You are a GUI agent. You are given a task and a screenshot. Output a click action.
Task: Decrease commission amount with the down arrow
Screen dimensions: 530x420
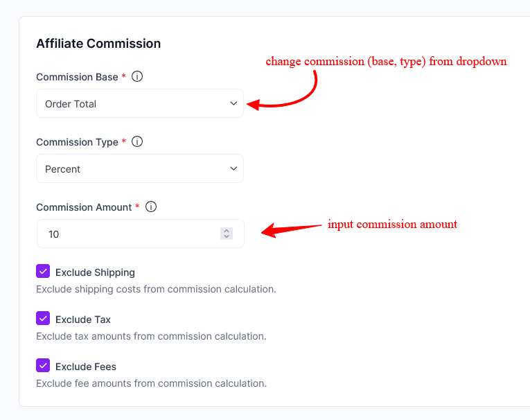click(x=227, y=237)
